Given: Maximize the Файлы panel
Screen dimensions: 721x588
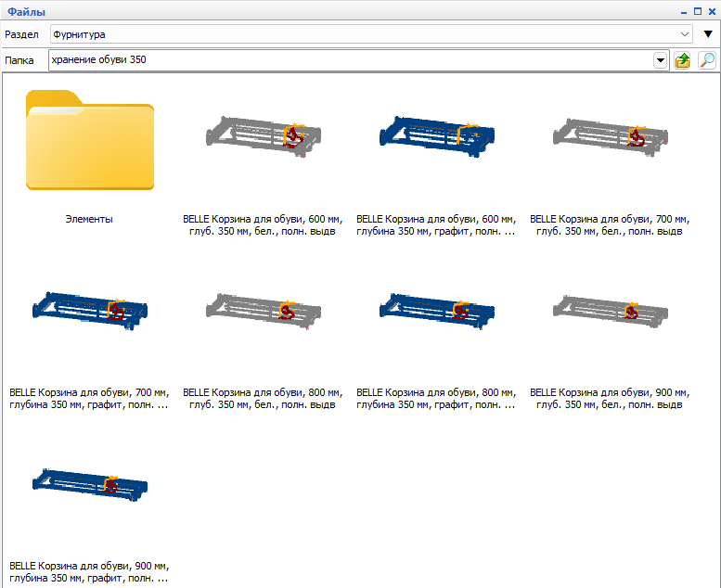Looking at the screenshot, I should (698, 11).
